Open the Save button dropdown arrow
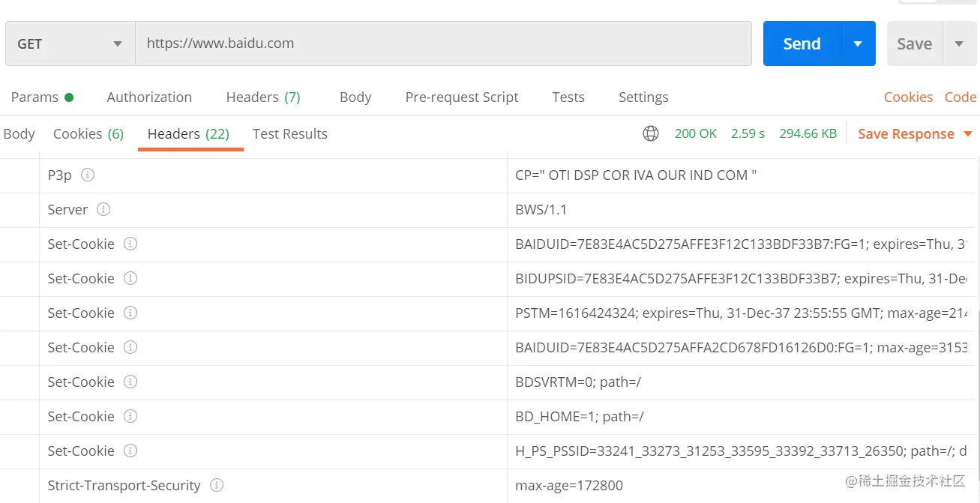 tap(959, 43)
